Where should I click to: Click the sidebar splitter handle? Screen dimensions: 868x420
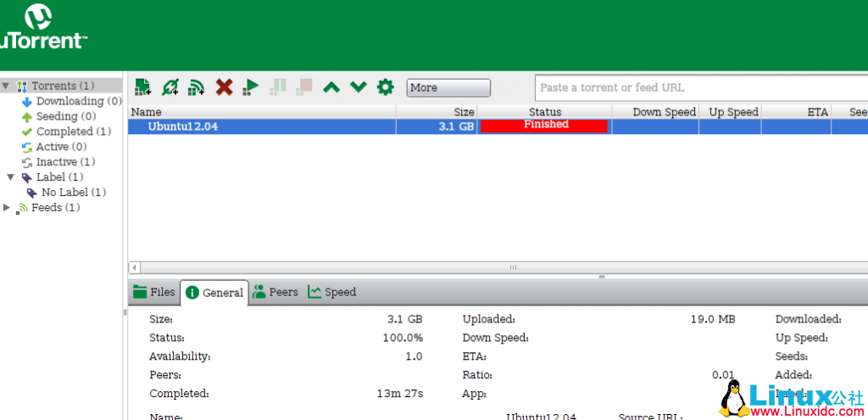click(125, 312)
